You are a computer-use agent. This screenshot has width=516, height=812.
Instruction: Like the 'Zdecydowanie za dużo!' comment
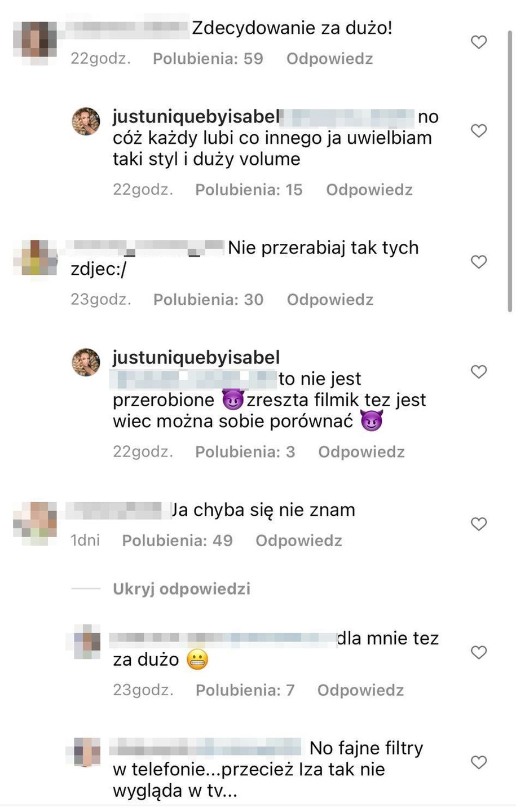tap(479, 42)
